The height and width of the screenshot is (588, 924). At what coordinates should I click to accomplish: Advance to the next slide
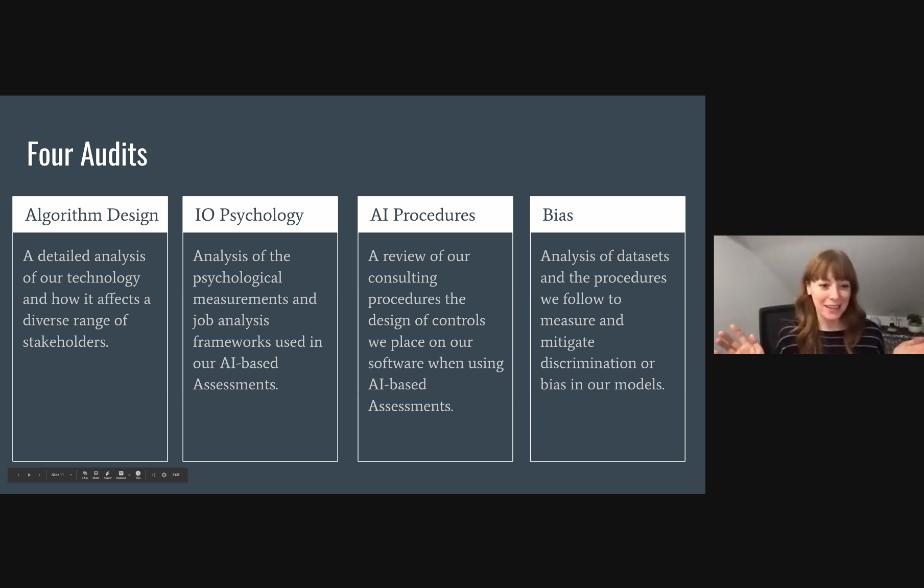(39, 475)
